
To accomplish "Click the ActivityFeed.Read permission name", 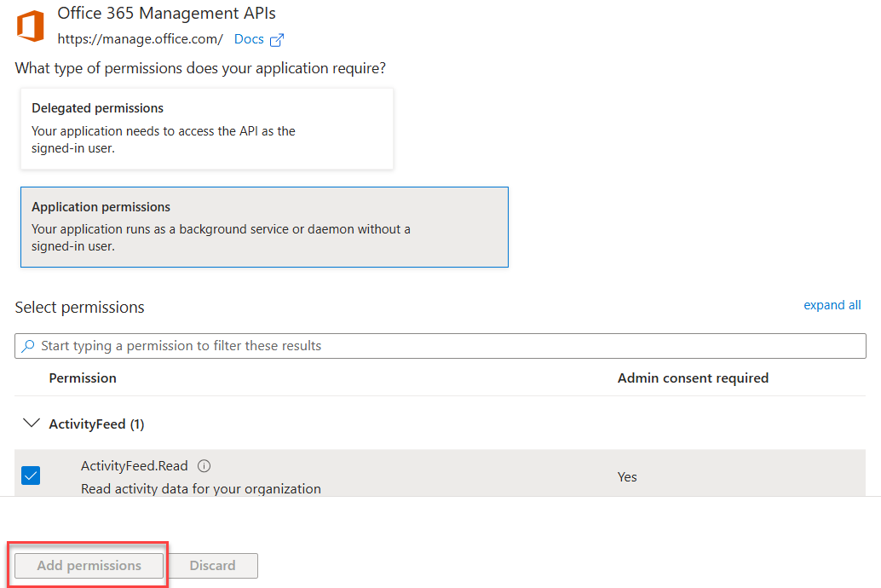I will [134, 466].
